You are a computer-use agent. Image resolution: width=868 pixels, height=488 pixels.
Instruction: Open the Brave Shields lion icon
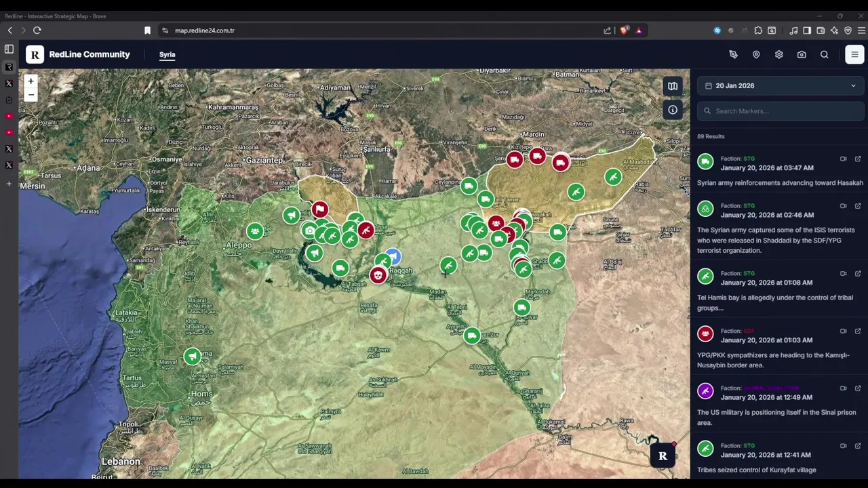tap(625, 30)
